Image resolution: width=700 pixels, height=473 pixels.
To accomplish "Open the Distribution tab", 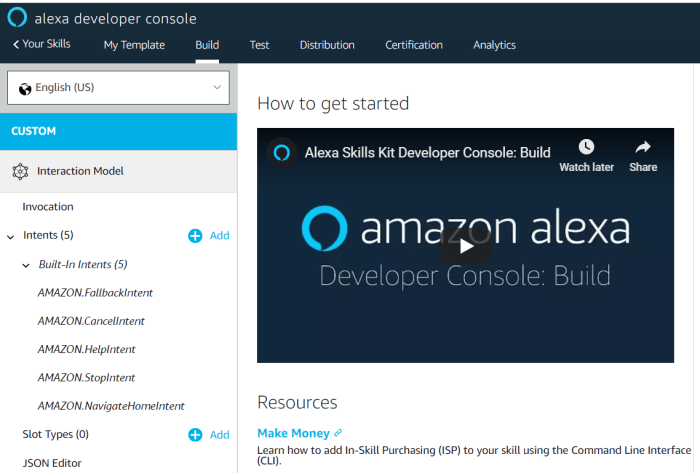I will pyautogui.click(x=327, y=45).
